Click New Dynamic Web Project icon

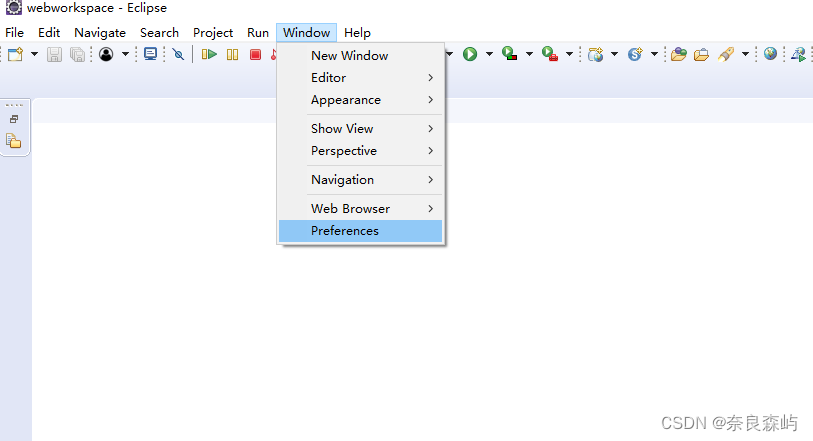[x=596, y=54]
